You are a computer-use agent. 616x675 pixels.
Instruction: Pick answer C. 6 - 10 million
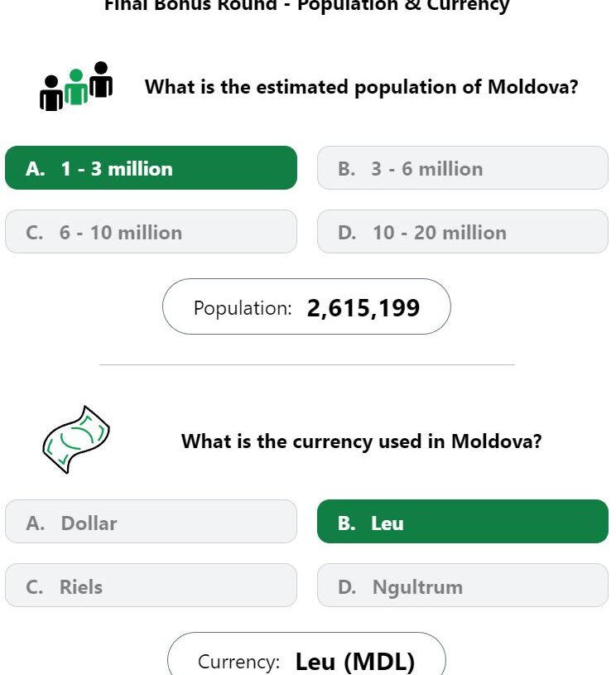151,232
